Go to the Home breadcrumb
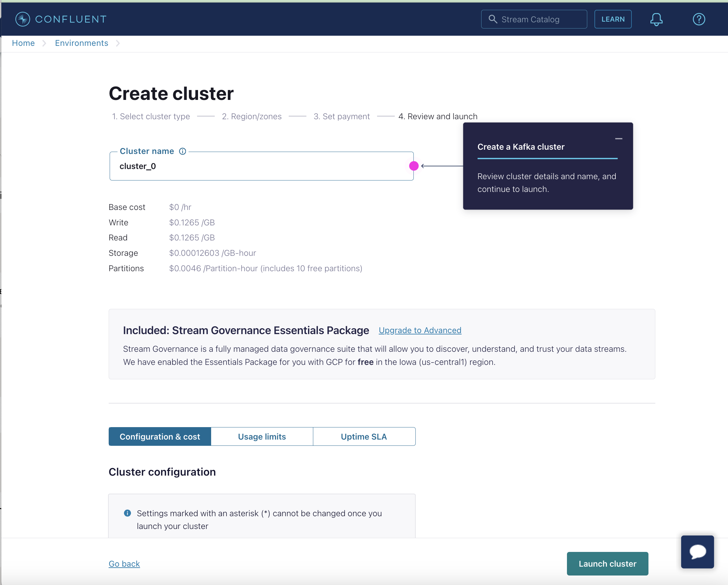This screenshot has height=585, width=728. pos(23,43)
